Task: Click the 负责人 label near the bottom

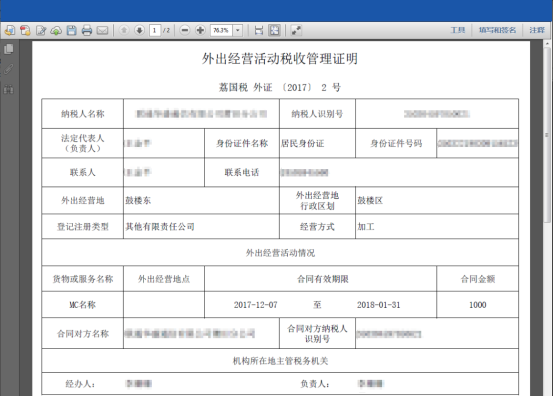Action: point(315,384)
